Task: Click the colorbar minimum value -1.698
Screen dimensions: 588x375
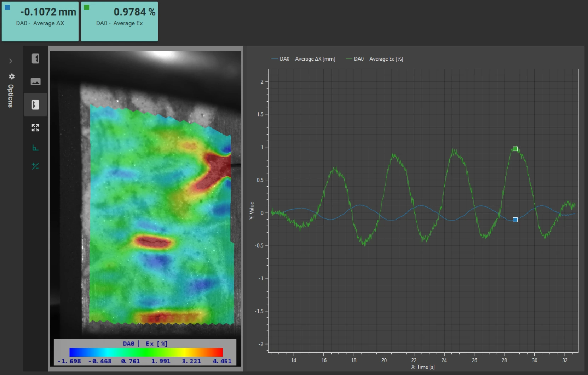Action: point(69,361)
